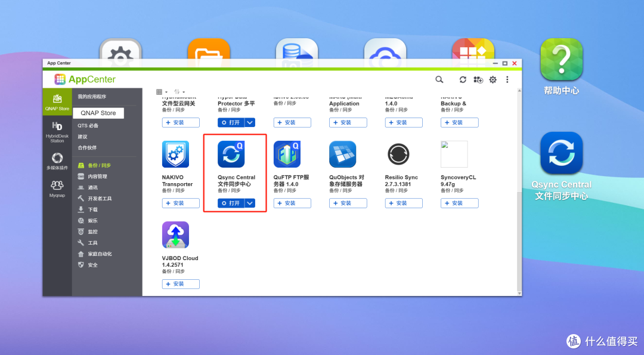
Task: Click the scrollbar up arrow in app list
Action: click(519, 91)
